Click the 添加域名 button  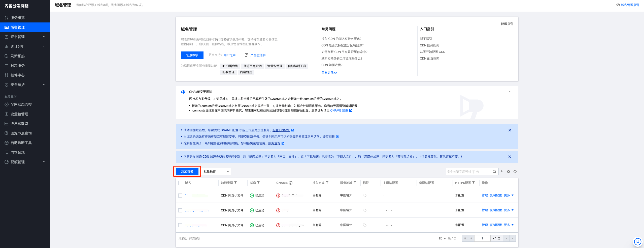(x=187, y=172)
